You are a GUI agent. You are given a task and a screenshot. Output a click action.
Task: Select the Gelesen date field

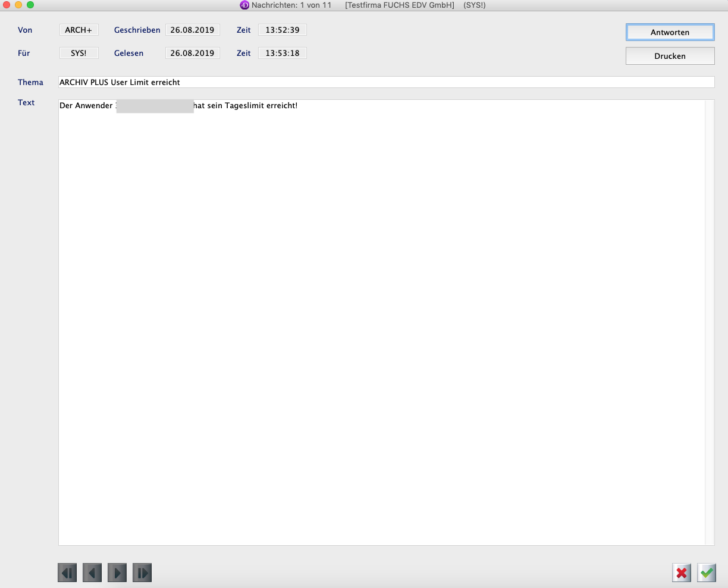click(x=192, y=53)
